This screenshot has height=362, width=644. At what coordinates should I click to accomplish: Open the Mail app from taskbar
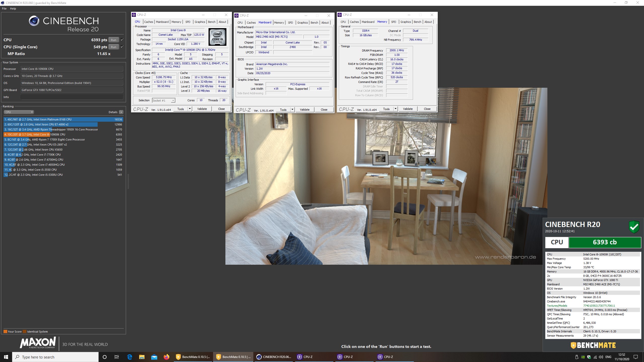(154, 357)
